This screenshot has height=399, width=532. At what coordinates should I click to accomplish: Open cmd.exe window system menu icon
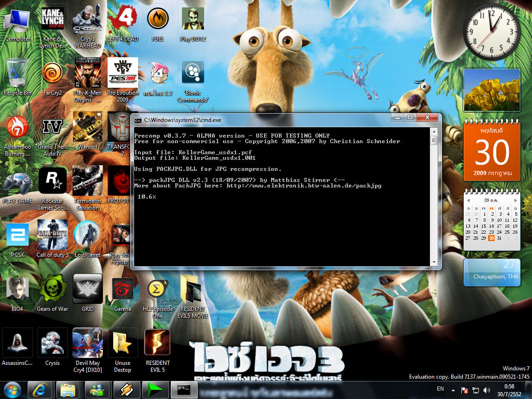138,120
